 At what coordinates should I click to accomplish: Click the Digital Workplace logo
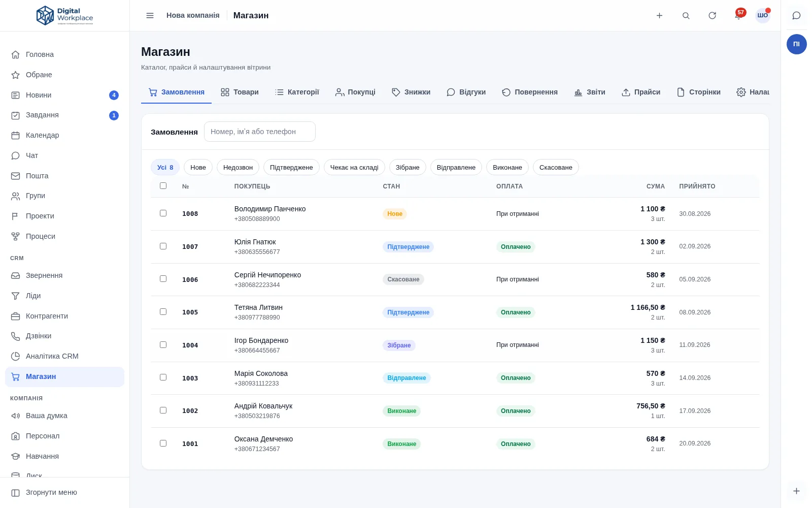(x=64, y=16)
